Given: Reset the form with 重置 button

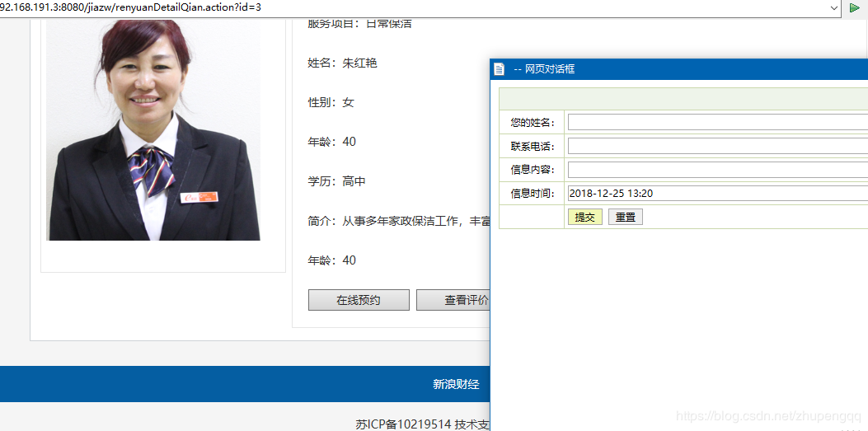Looking at the screenshot, I should click(x=626, y=218).
